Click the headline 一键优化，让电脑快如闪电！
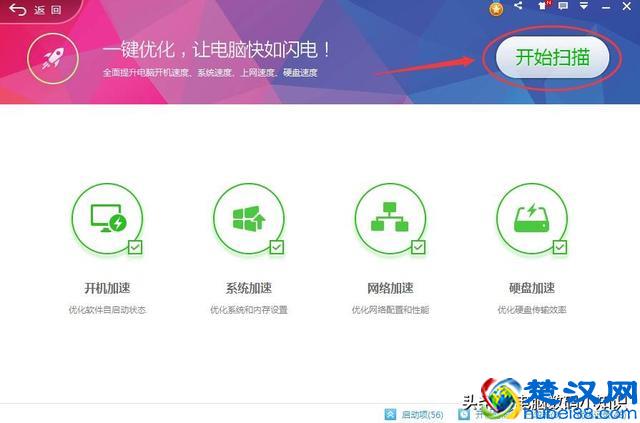Image resolution: width=640 pixels, height=423 pixels. coord(216,50)
